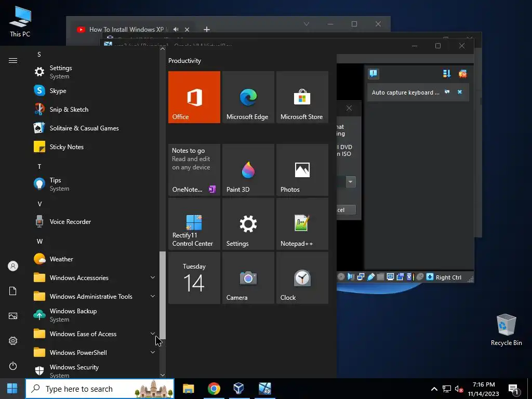The image size is (532, 399).
Task: Open Skype from the app list
Action: [95, 90]
